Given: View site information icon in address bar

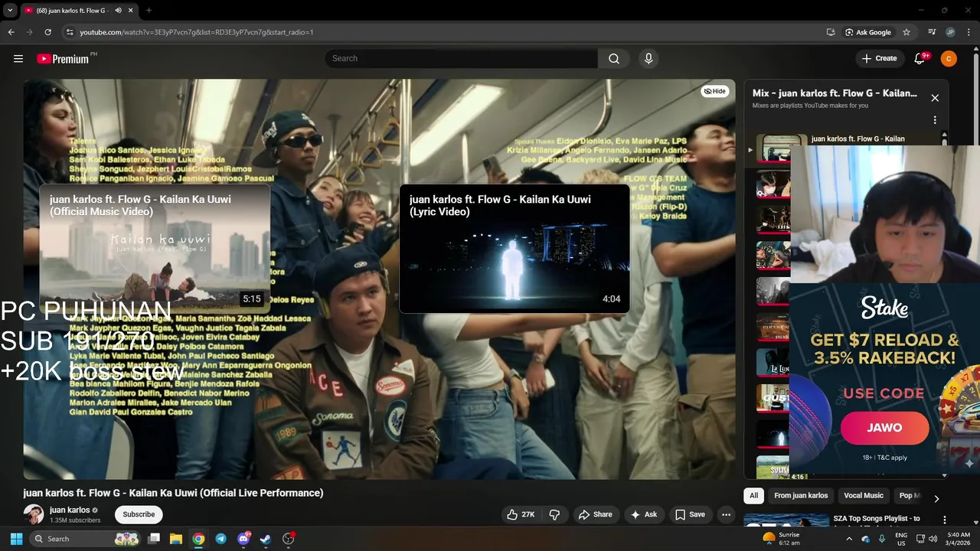Looking at the screenshot, I should coord(70,32).
